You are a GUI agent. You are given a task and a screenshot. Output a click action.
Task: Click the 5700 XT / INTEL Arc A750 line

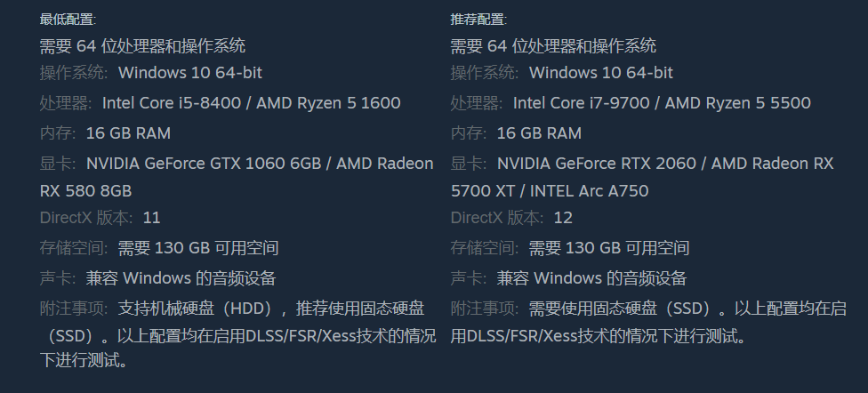pos(550,191)
